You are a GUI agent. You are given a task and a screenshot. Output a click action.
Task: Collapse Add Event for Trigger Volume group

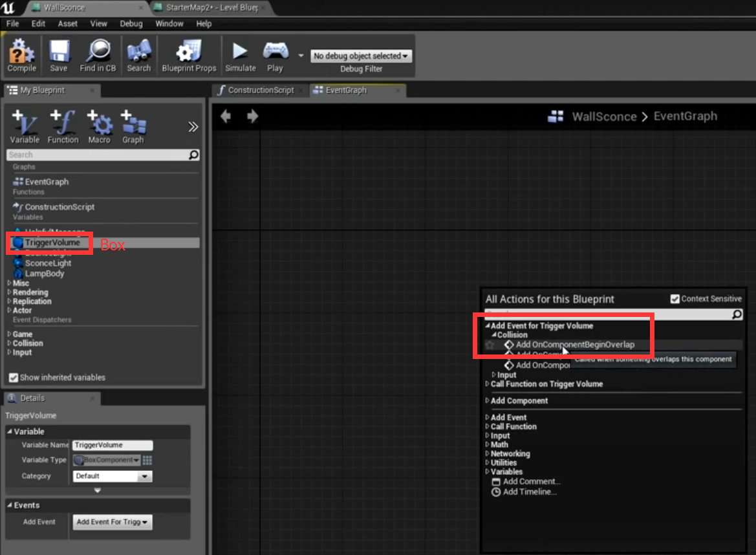(488, 326)
